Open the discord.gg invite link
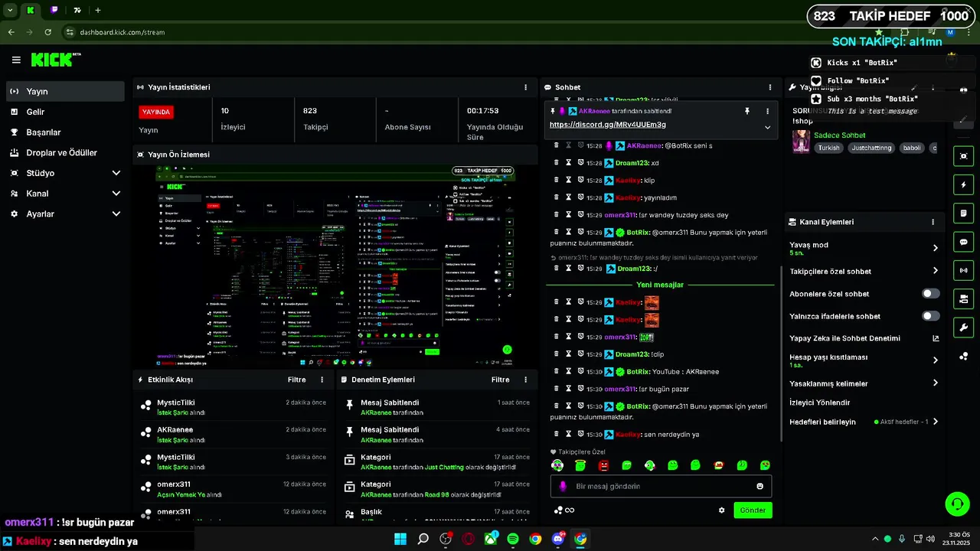The image size is (980, 551). pos(607,125)
